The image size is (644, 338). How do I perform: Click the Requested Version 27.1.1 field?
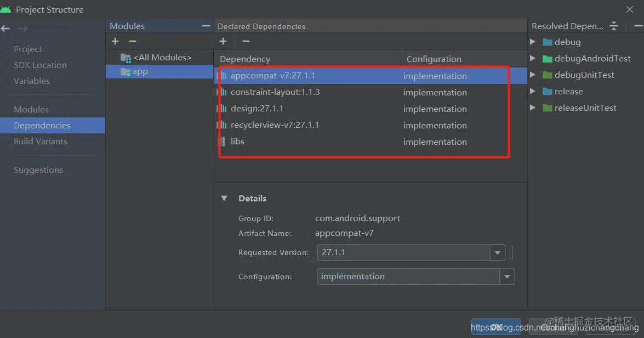tap(403, 252)
